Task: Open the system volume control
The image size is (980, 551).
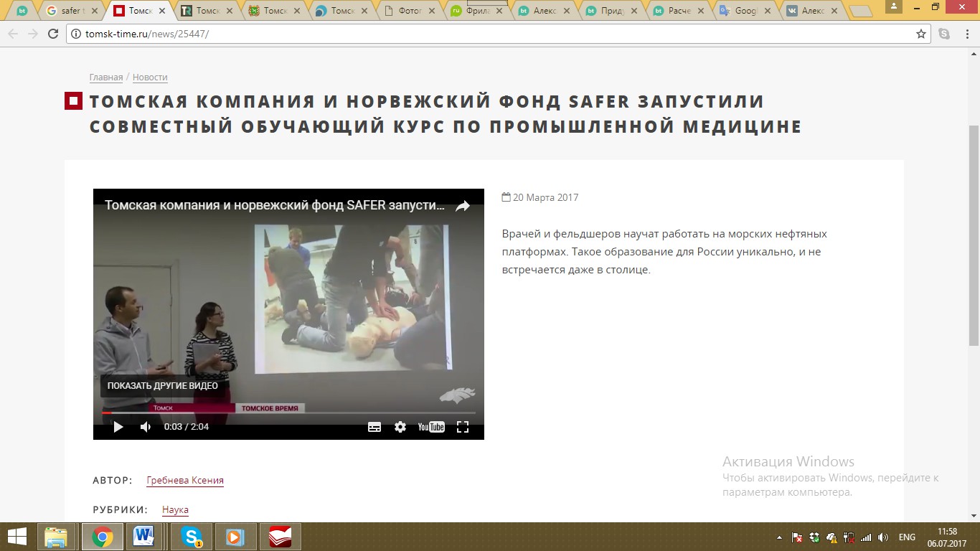Action: click(x=883, y=537)
